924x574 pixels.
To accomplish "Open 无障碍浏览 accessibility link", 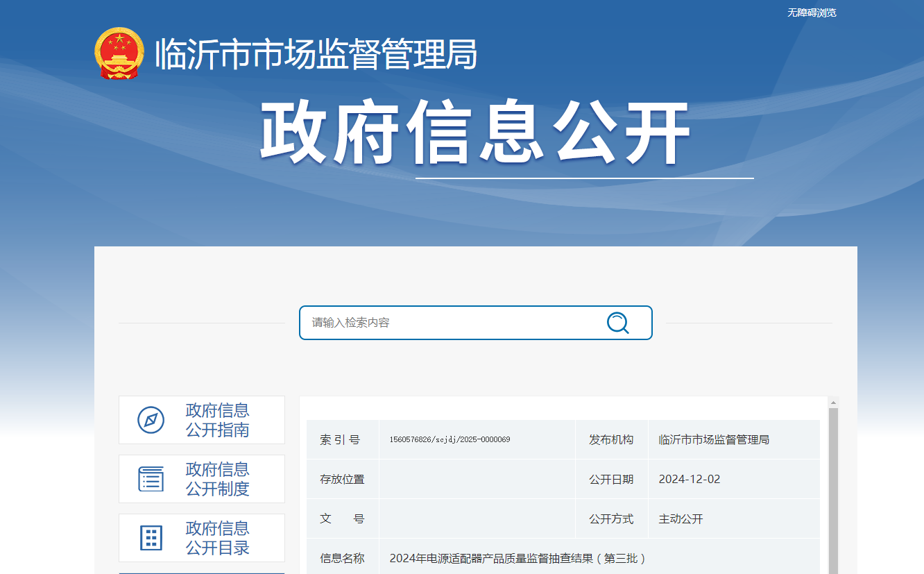I will 812,12.
